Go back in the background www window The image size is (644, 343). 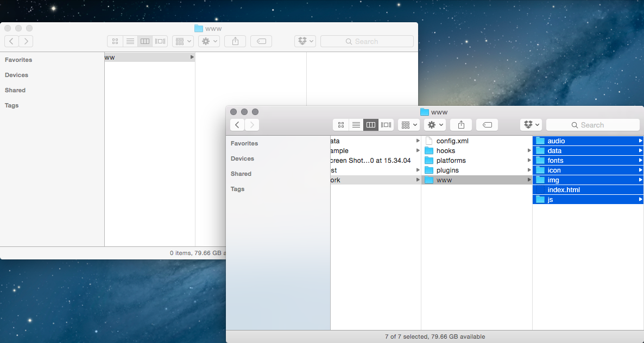pyautogui.click(x=11, y=41)
